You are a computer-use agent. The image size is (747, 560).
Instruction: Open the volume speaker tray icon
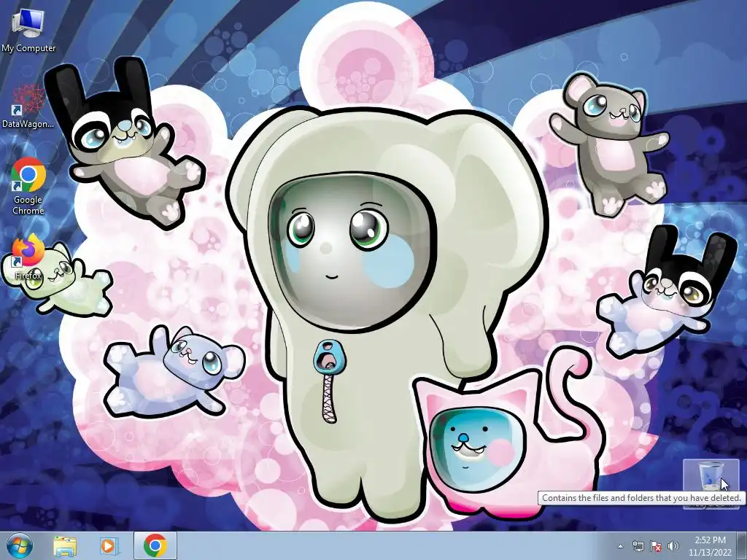tap(673, 546)
